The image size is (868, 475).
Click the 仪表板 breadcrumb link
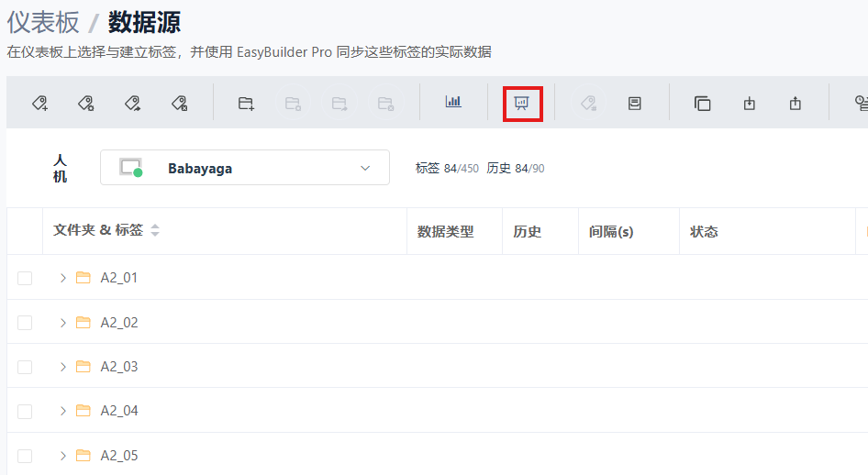(43, 21)
